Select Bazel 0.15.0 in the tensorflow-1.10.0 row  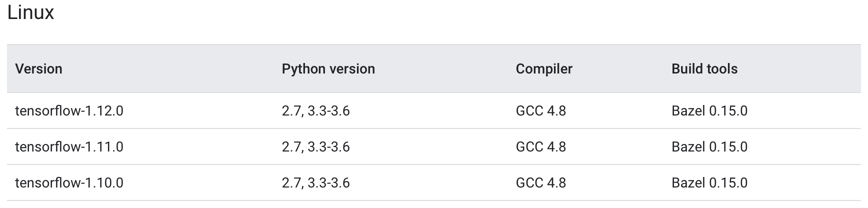[709, 182]
